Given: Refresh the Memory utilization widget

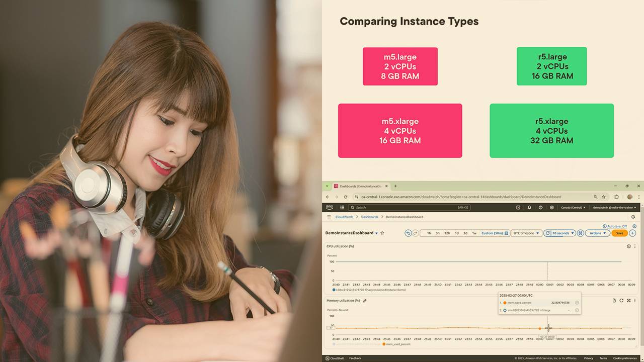Looking at the screenshot, I should coord(621,301).
